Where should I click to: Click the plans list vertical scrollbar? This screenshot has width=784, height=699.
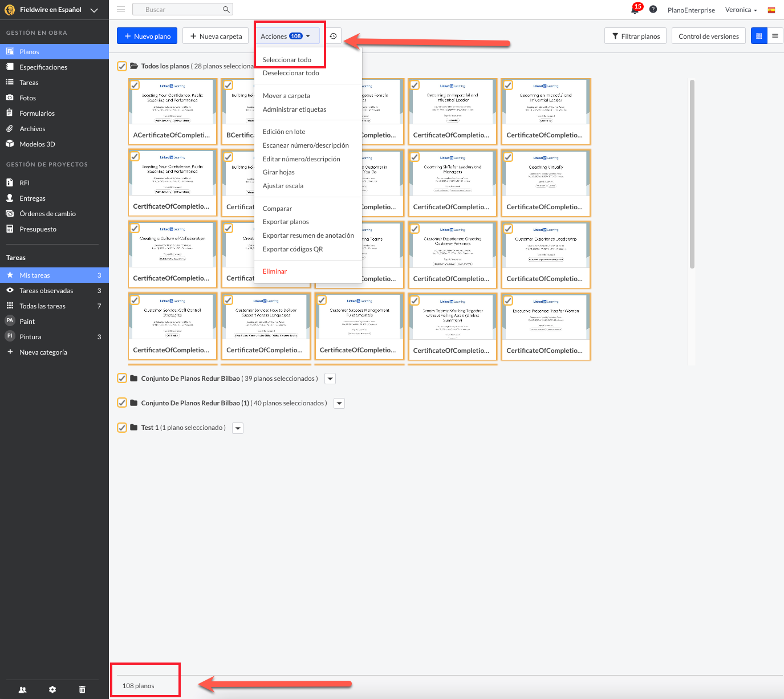[692, 174]
